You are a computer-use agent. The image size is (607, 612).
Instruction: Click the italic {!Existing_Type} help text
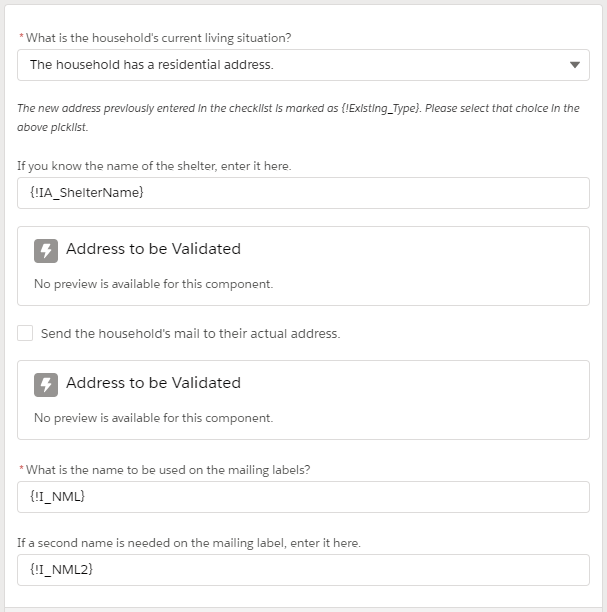(x=298, y=115)
